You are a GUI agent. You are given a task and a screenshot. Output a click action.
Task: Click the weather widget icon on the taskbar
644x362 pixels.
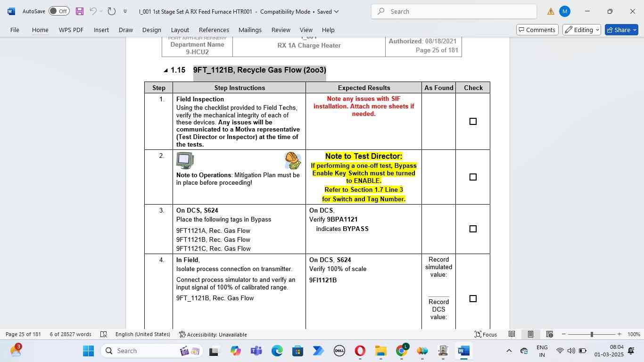point(16,350)
